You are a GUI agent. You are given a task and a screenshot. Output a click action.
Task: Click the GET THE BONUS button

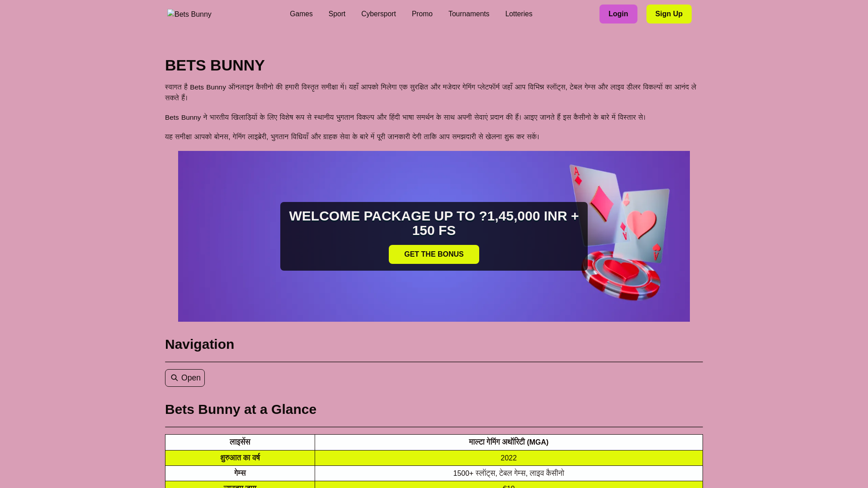coord(434,254)
